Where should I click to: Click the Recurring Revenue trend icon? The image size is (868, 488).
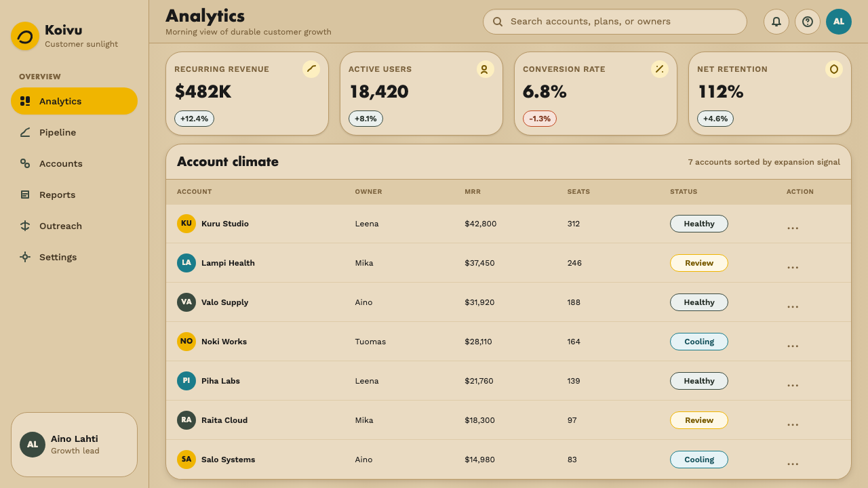tap(311, 68)
